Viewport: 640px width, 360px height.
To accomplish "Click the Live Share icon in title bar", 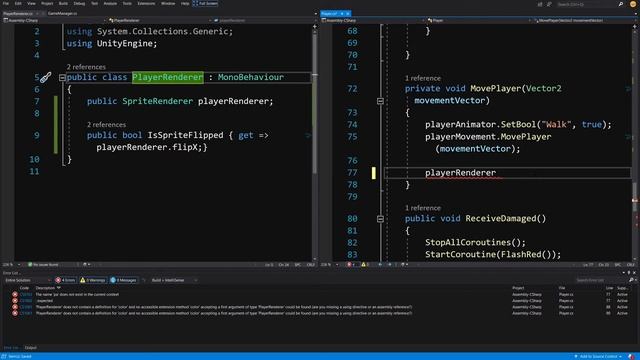I will (540, 4).
